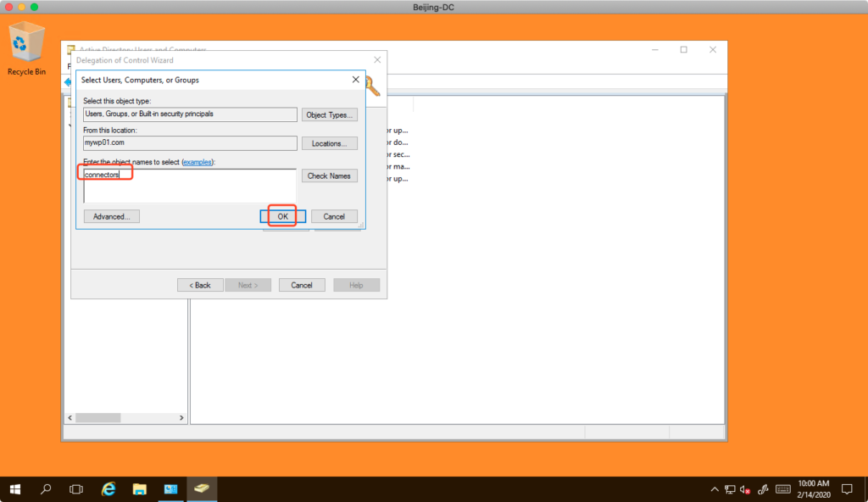Open taskbar search magnifier
The image size is (868, 502).
coord(46,489)
